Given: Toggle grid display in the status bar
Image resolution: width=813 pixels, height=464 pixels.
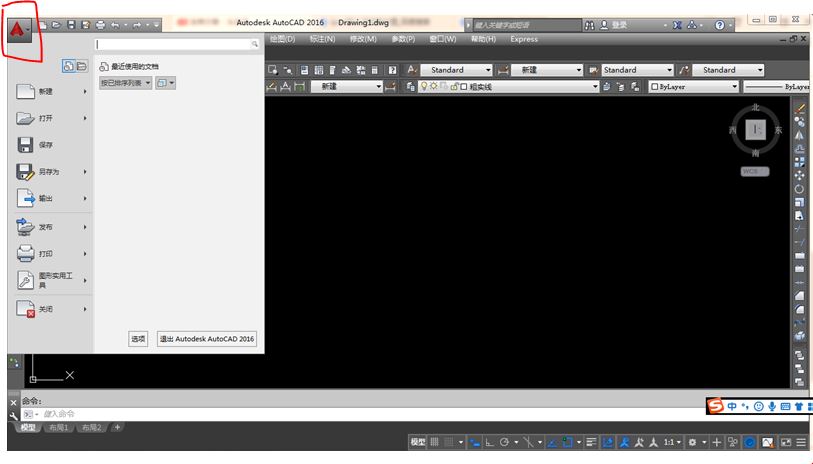Looking at the screenshot, I should pos(436,442).
